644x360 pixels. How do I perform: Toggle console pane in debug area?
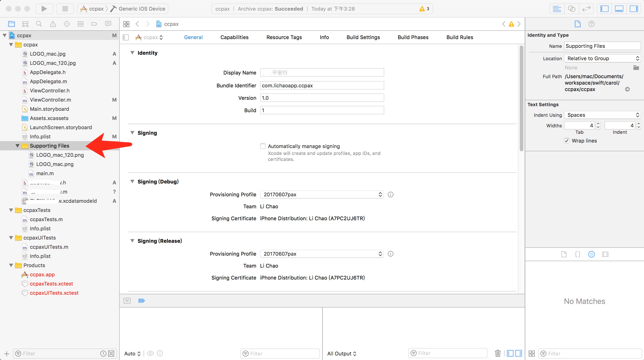point(519,353)
